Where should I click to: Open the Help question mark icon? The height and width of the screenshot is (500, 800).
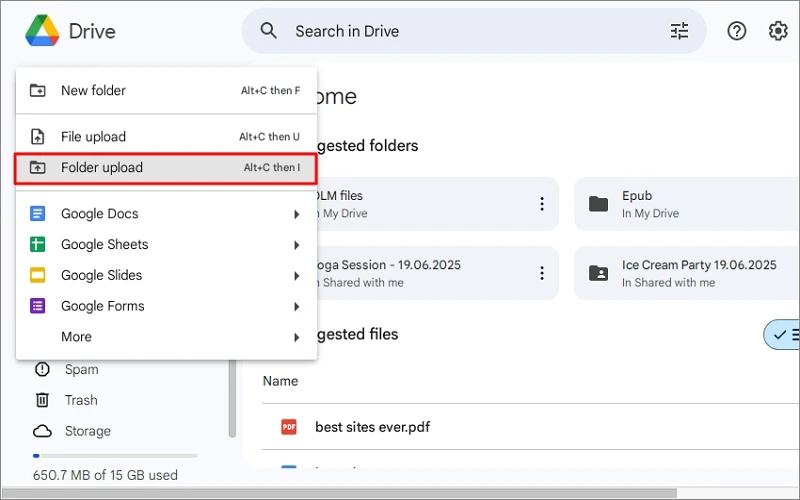(736, 31)
